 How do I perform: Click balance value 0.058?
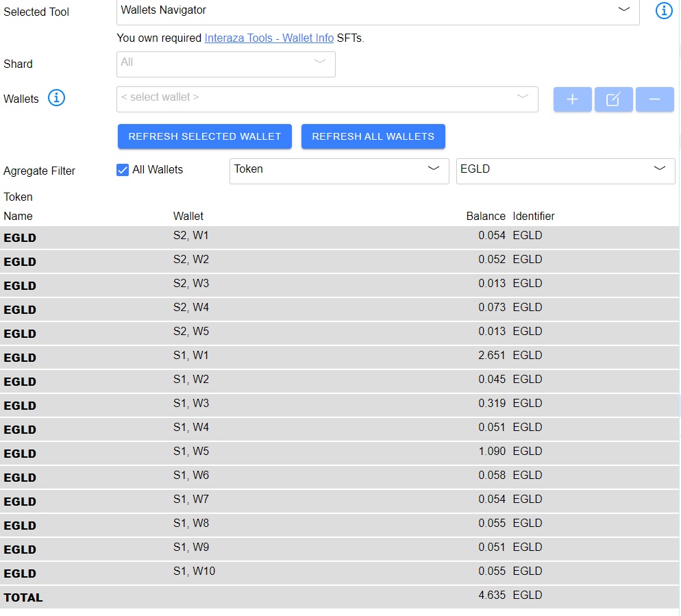click(492, 476)
